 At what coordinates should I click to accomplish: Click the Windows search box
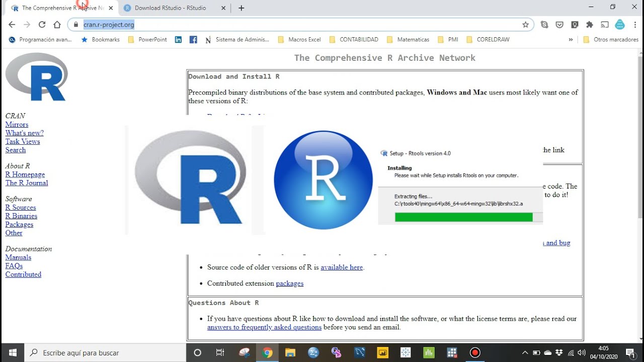pos(105,352)
